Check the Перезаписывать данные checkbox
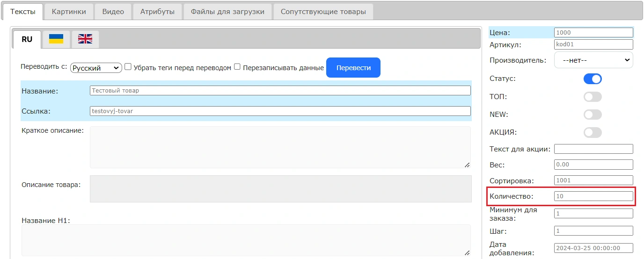This screenshot has height=259, width=644. [x=237, y=67]
